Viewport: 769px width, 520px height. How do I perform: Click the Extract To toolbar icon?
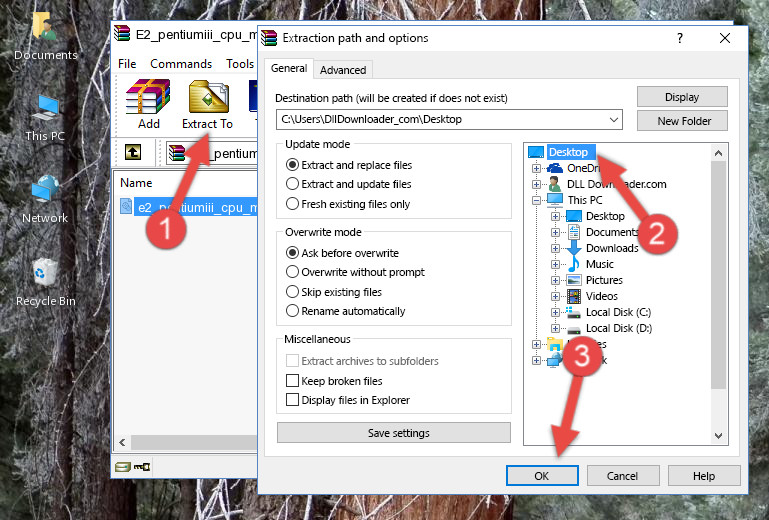pyautogui.click(x=207, y=104)
